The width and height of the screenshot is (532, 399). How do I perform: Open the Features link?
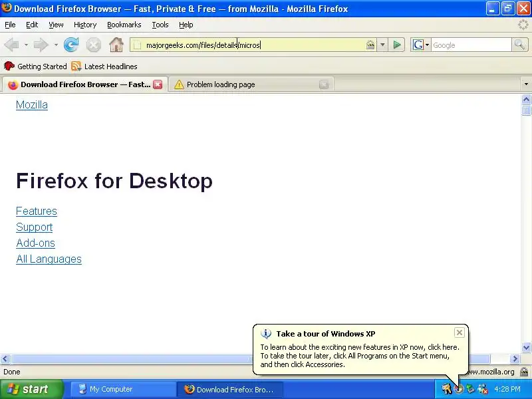[37, 211]
